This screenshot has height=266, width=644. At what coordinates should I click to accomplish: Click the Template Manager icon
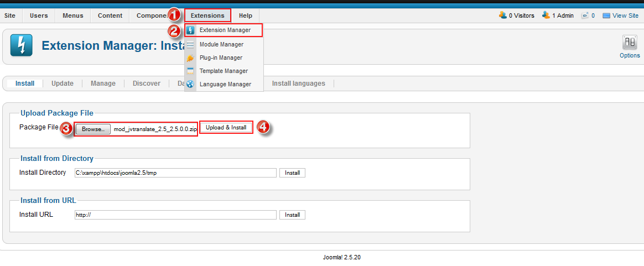tap(190, 71)
